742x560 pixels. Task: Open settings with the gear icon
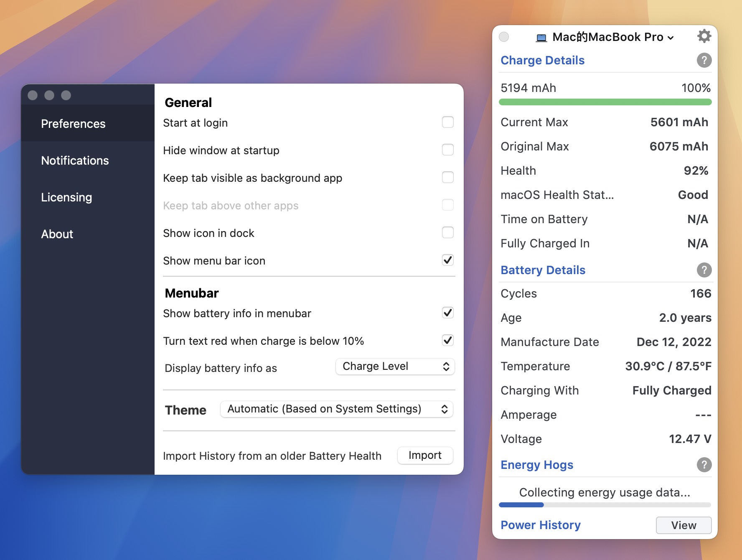(704, 36)
